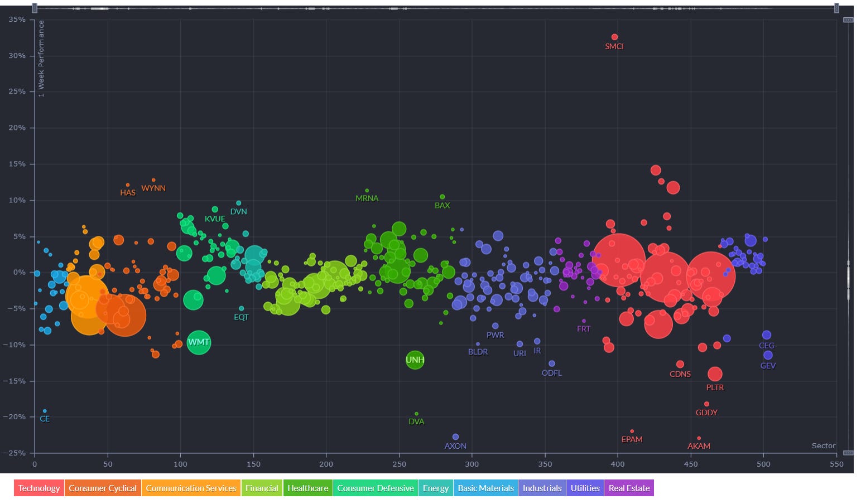
Task: Click the EPAM data point
Action: click(632, 431)
